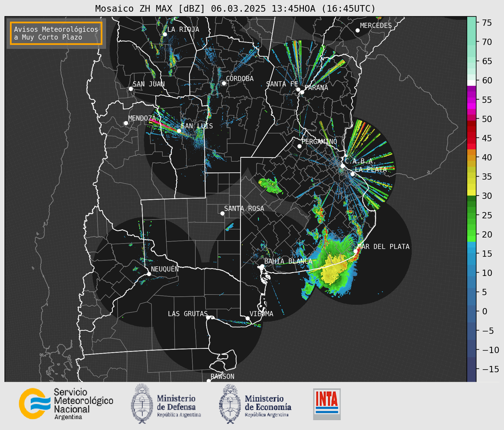Select the Santa Rosa city dot
This screenshot has height=430, width=504.
[222, 213]
